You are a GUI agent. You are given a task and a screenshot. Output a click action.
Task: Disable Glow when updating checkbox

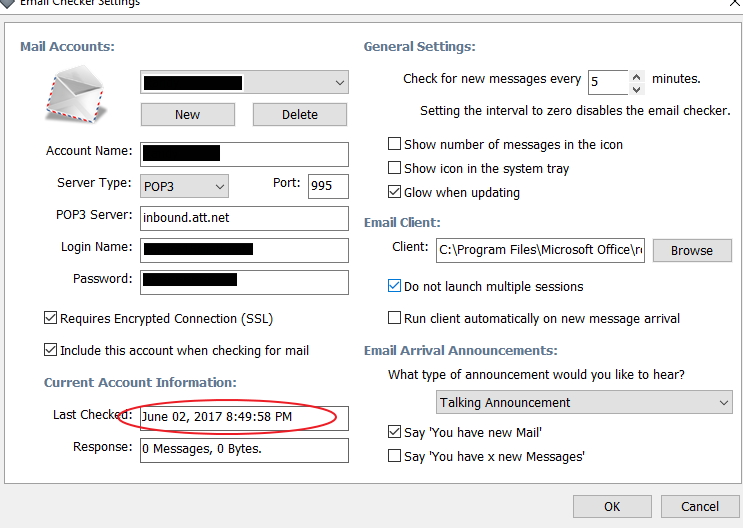(395, 193)
